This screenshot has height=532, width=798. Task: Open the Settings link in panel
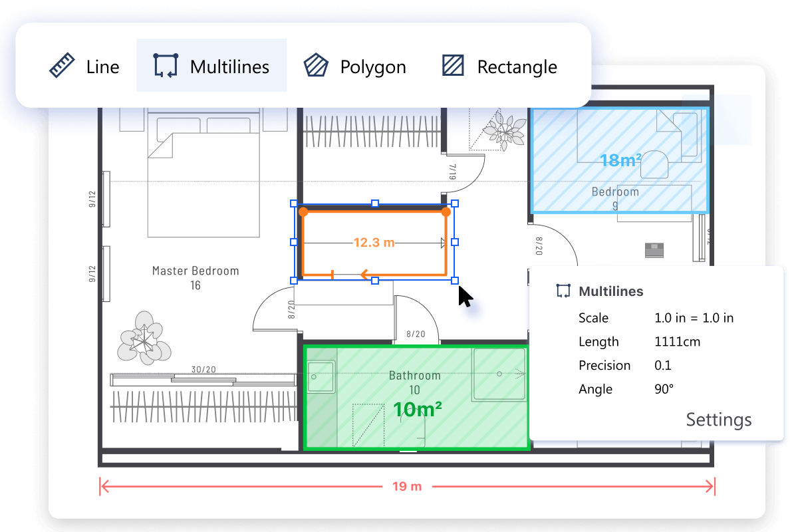pyautogui.click(x=718, y=420)
